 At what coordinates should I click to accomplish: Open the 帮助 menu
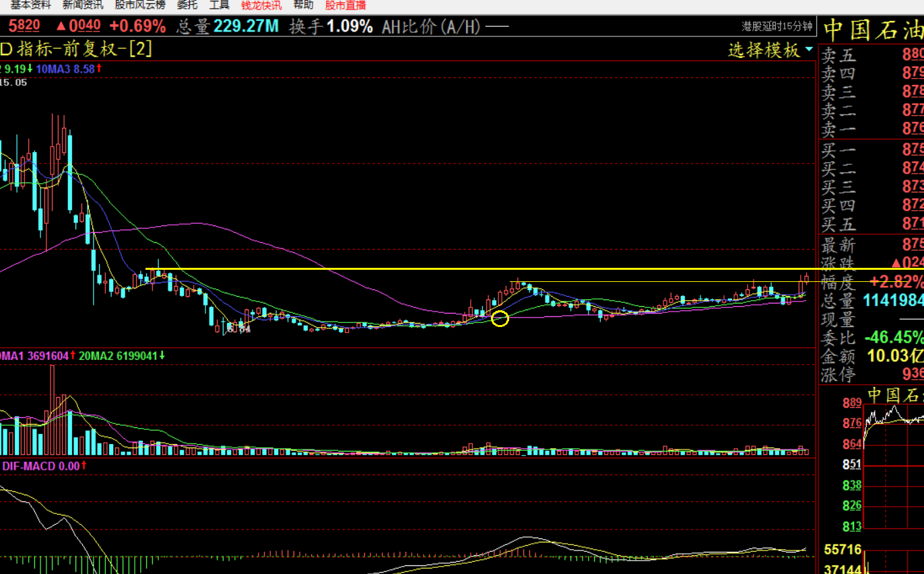tap(303, 5)
